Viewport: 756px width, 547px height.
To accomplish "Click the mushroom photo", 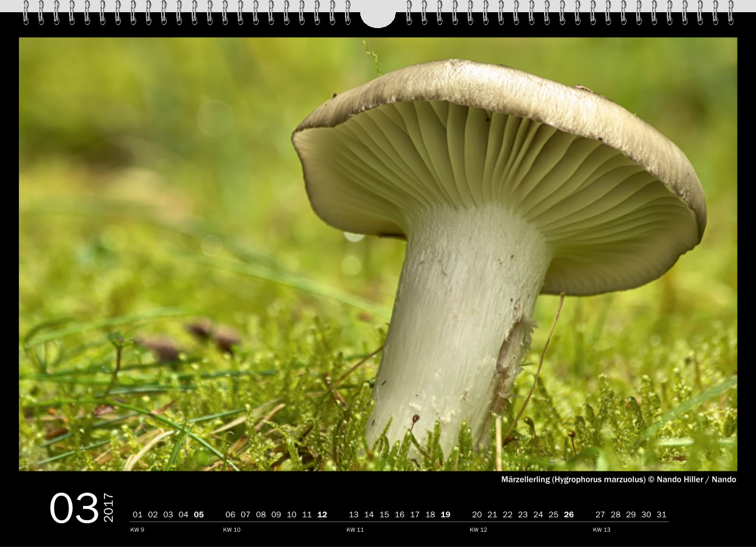I will tap(377, 254).
